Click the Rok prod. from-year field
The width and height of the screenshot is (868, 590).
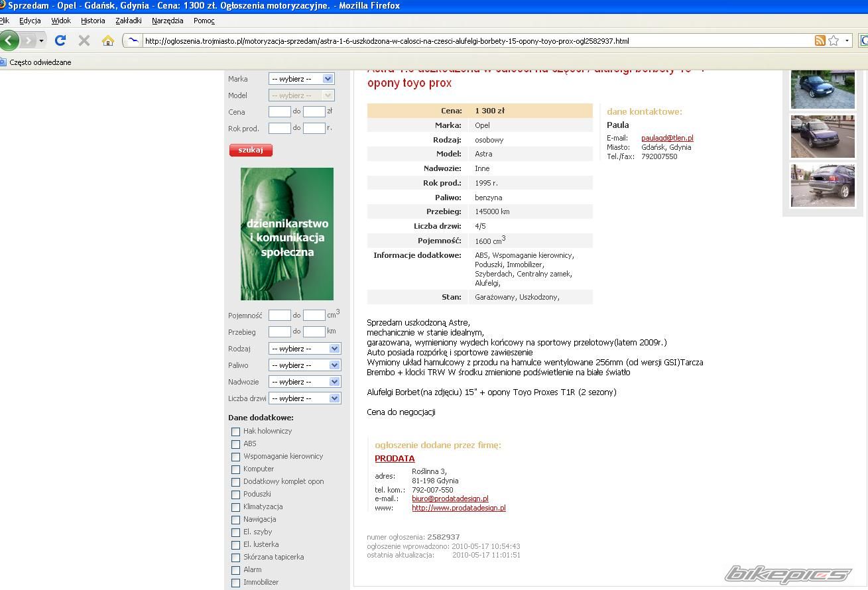(280, 128)
